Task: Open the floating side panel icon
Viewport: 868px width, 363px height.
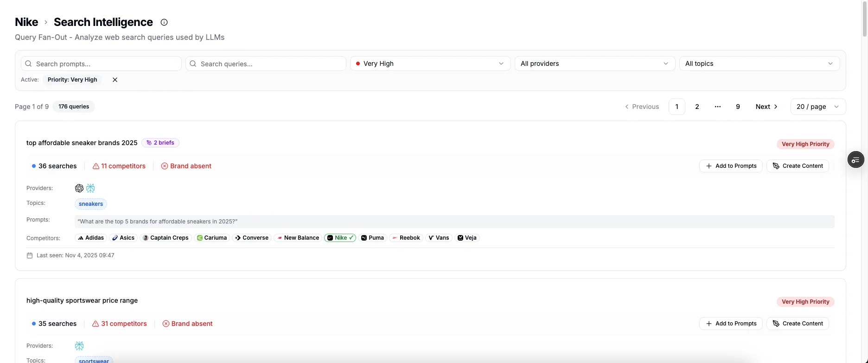Action: [855, 160]
